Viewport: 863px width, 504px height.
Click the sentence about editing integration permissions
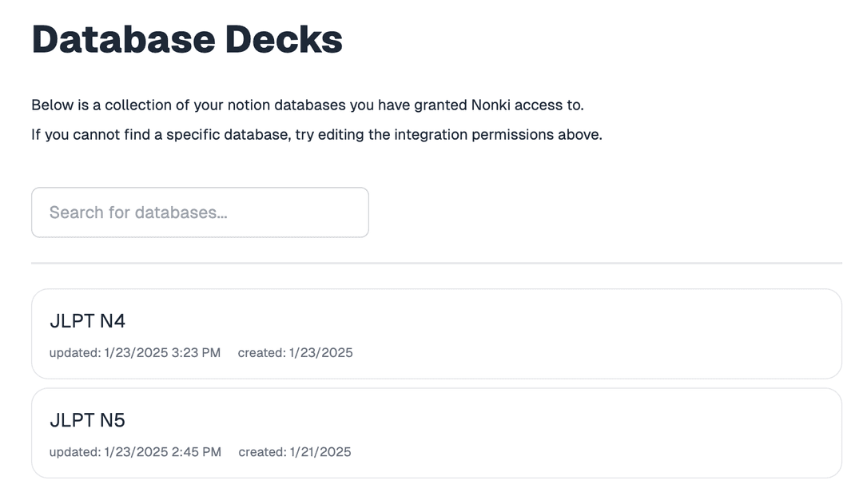pyautogui.click(x=316, y=135)
